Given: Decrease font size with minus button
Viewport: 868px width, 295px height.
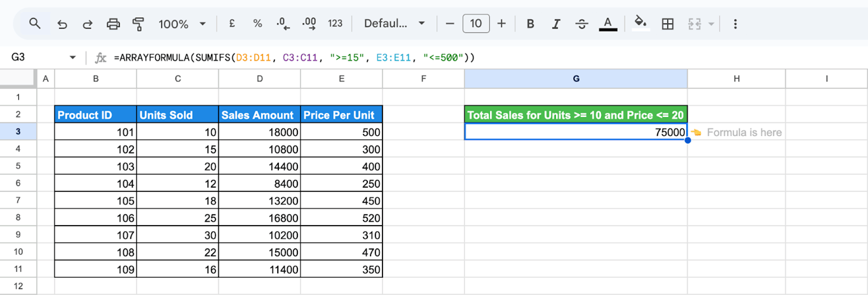Looking at the screenshot, I should click(x=450, y=24).
